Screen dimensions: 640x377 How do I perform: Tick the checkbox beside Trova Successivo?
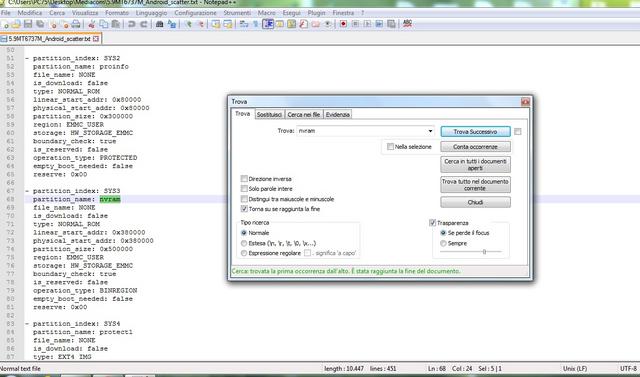[518, 132]
